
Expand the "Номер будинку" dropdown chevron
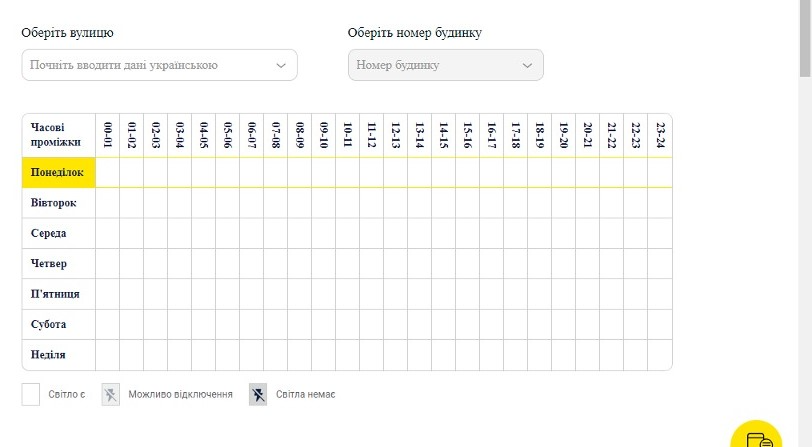click(x=528, y=66)
